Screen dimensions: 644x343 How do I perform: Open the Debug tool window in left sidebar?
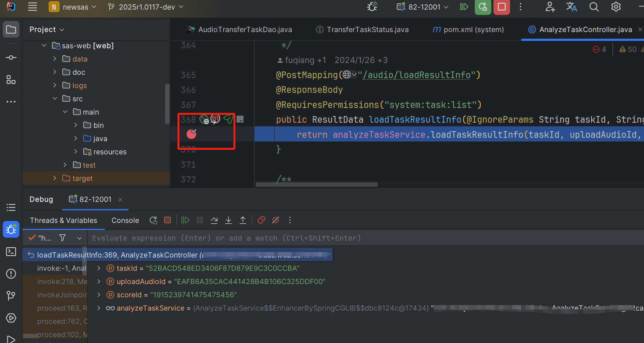click(11, 230)
